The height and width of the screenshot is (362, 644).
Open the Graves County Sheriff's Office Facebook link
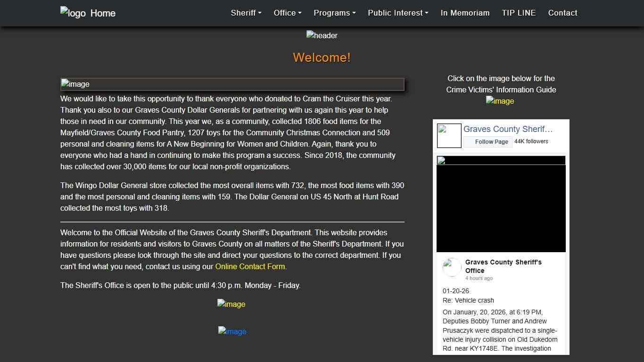(508, 129)
